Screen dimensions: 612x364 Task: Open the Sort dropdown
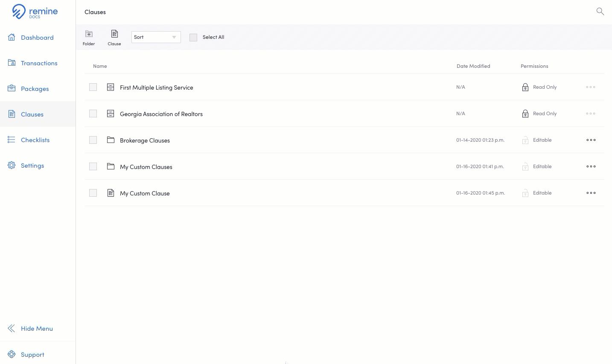point(156,37)
